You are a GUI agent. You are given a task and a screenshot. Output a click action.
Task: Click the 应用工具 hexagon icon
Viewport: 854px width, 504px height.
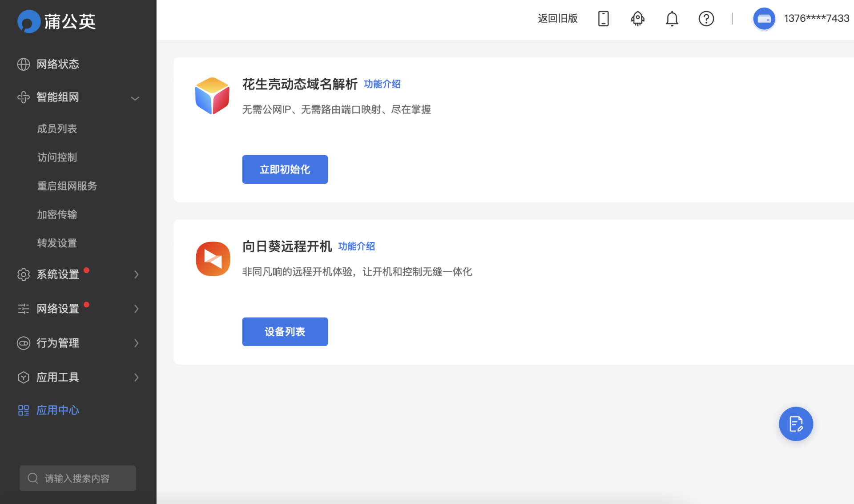[23, 377]
